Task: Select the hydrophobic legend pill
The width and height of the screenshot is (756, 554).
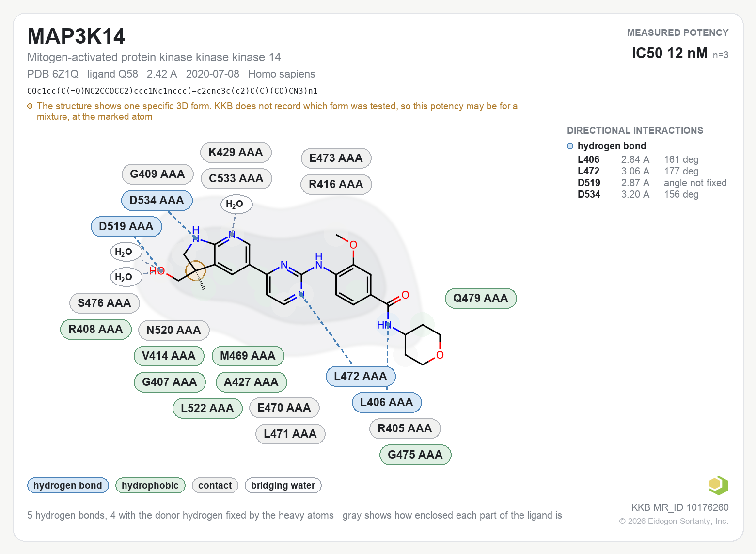Action: click(x=150, y=485)
